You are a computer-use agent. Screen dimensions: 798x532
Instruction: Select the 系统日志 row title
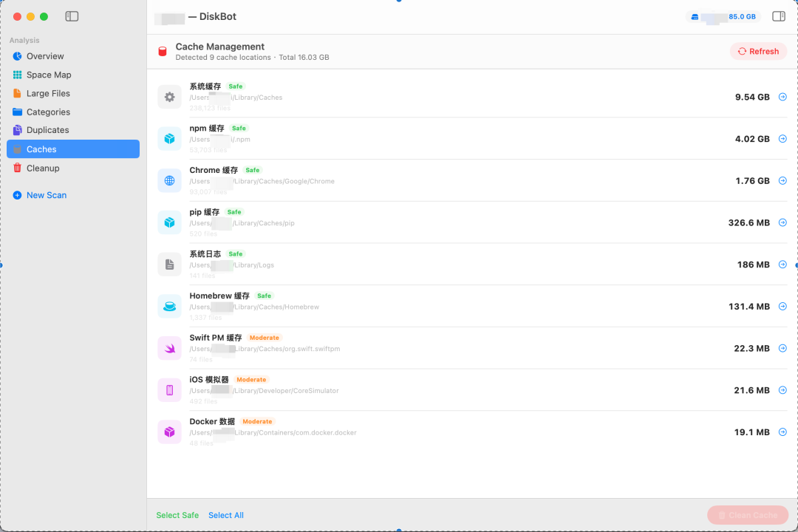(x=205, y=253)
